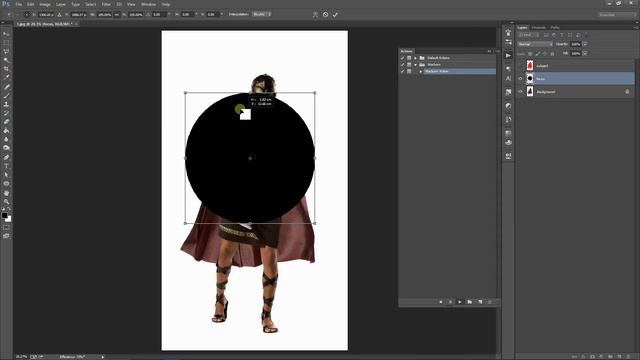Open the Edit menu

(x=31, y=4)
